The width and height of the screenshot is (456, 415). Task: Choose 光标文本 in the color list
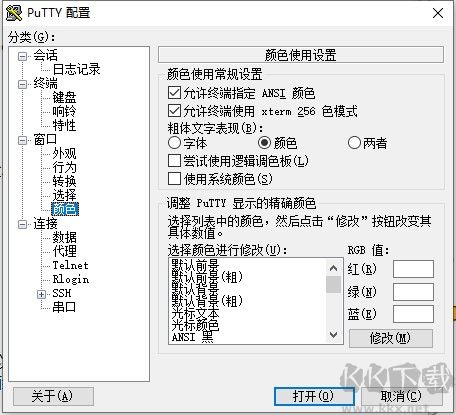click(195, 313)
